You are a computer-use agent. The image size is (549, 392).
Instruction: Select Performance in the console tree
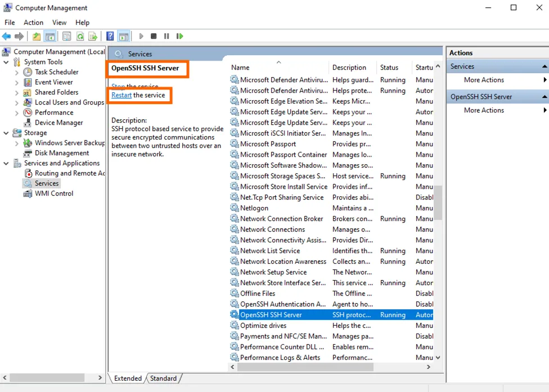pyautogui.click(x=54, y=112)
